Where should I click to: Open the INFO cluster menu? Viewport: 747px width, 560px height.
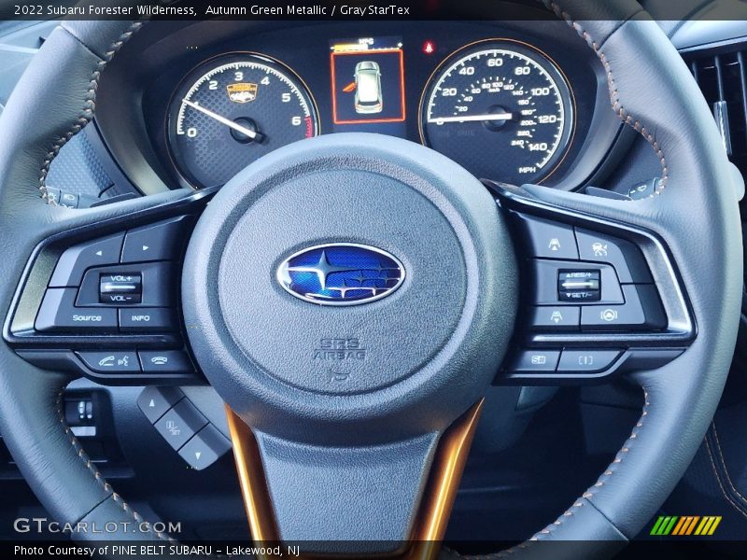tap(140, 318)
